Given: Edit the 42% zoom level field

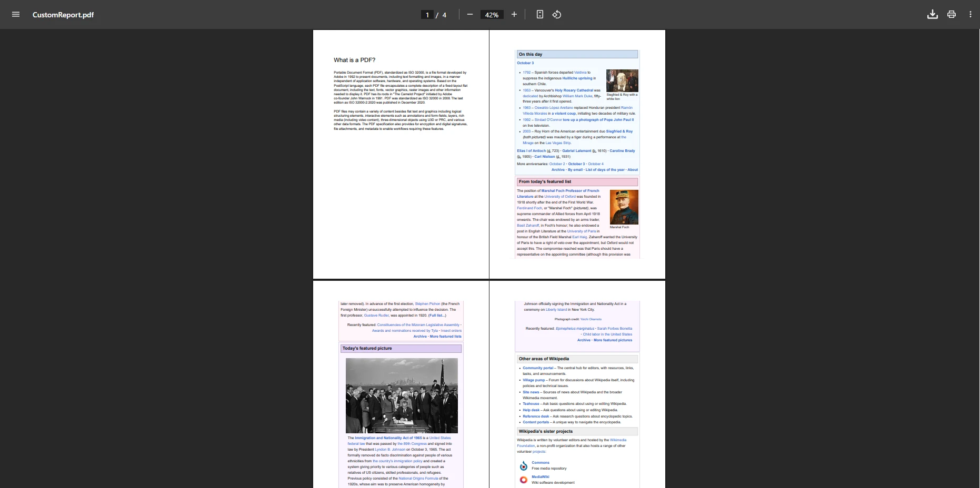Looking at the screenshot, I should [491, 14].
